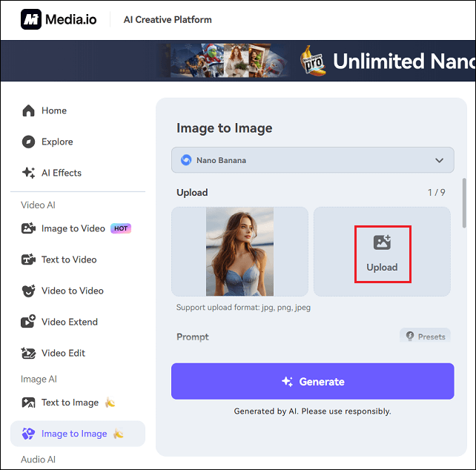Click 'Generated by AI. Please use responsibly.' text
Screen dimensions: 476x470
pyautogui.click(x=312, y=411)
